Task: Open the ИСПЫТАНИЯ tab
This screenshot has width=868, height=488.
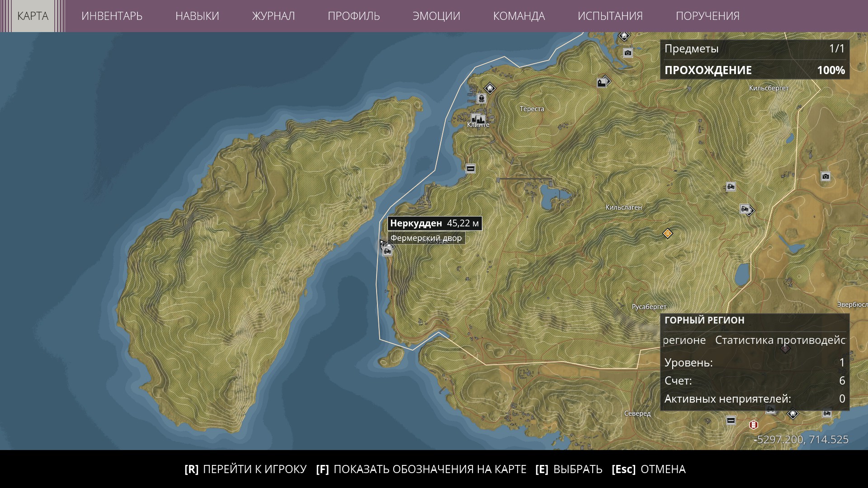Action: 610,16
